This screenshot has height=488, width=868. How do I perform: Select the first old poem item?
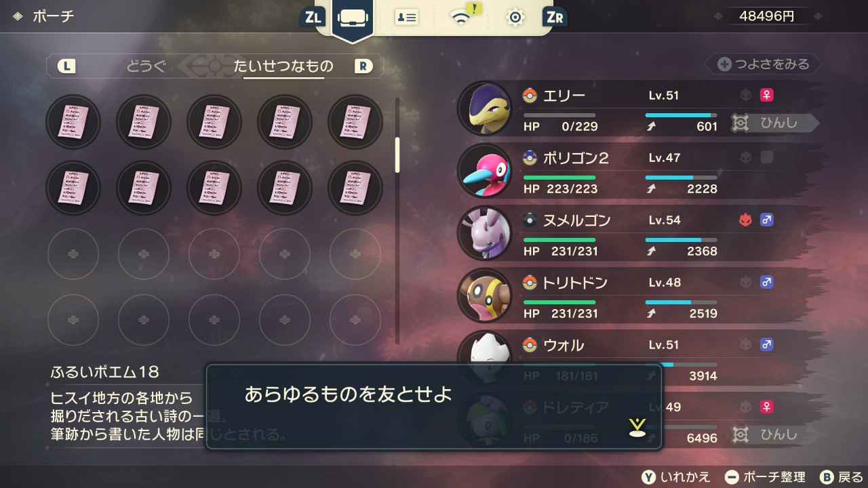pyautogui.click(x=73, y=122)
